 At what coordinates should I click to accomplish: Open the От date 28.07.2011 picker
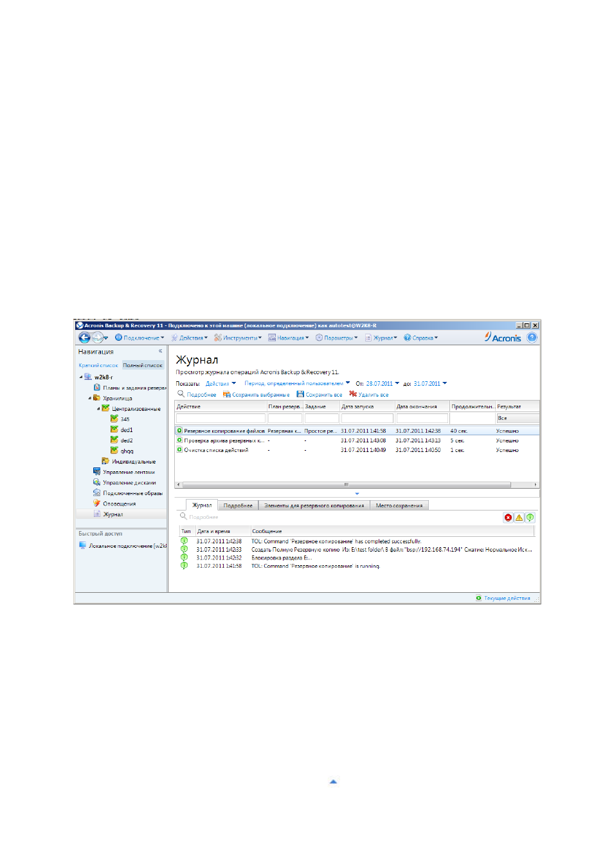click(383, 384)
